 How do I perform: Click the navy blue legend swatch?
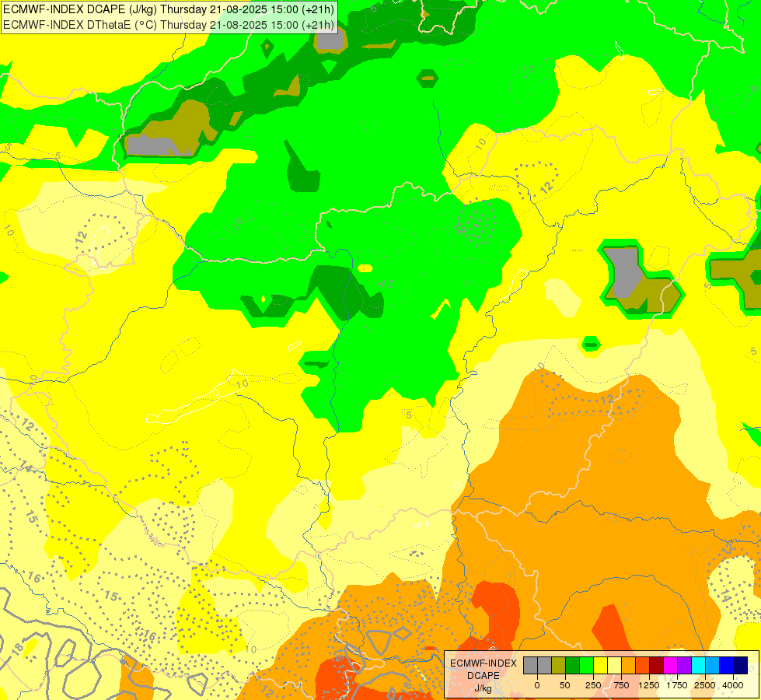point(741,665)
